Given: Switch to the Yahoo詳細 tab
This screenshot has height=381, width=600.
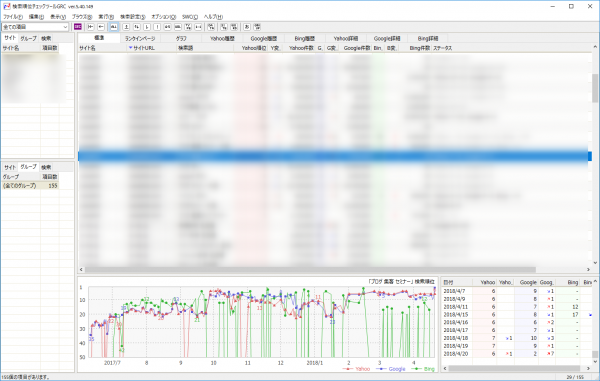Looking at the screenshot, I should (x=346, y=38).
